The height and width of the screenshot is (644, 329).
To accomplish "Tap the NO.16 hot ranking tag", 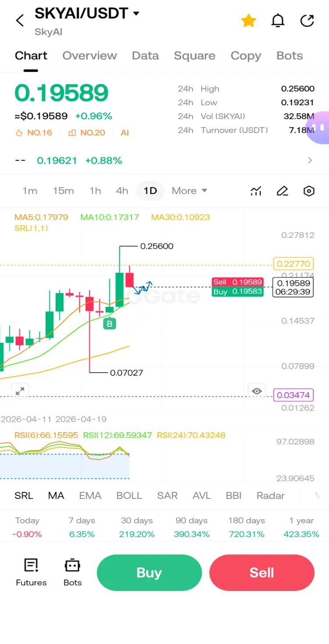I will tap(33, 133).
